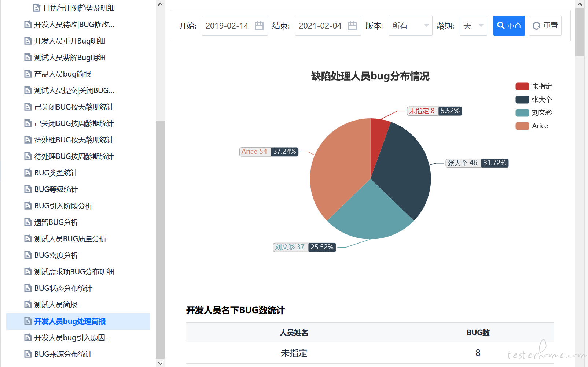
Task: Open BUG密度分析 report
Action: click(x=56, y=255)
